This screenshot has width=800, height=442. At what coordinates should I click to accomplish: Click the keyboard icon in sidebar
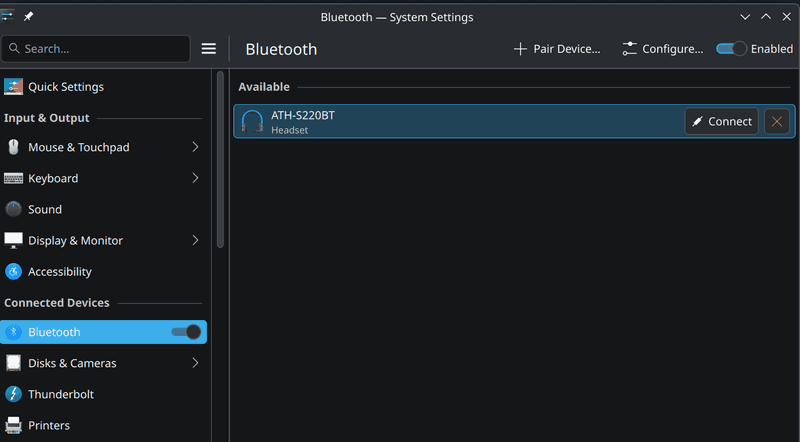point(13,178)
